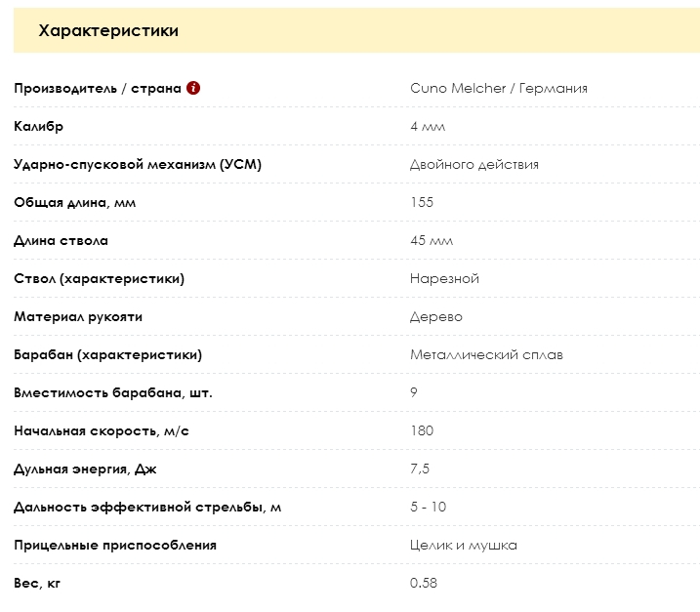700x612 pixels.
Task: Click the Дерево grip material value
Action: (436, 317)
